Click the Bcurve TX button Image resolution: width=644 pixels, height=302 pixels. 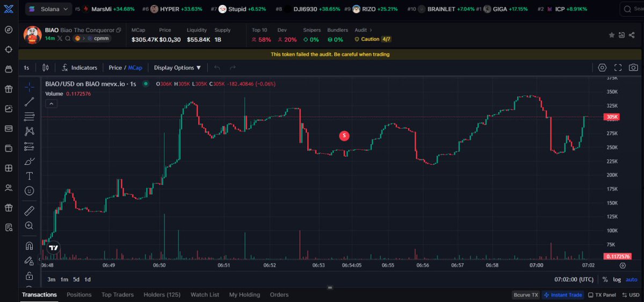click(526, 294)
